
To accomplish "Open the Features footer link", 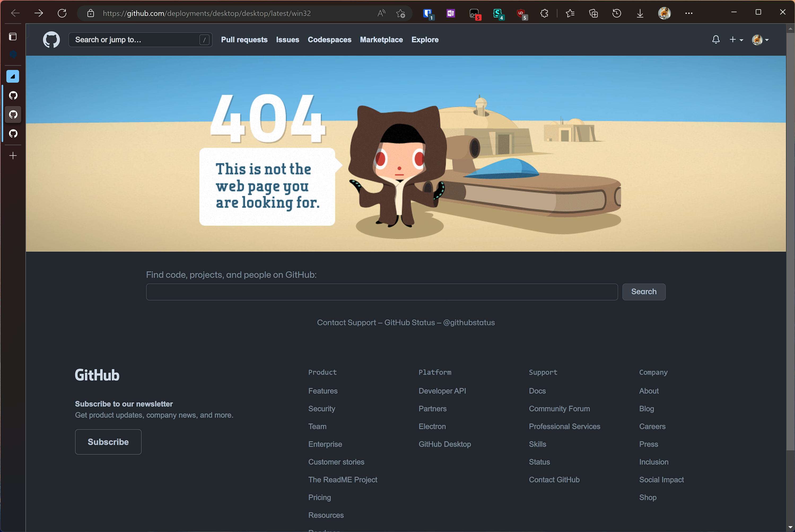I will coord(323,391).
